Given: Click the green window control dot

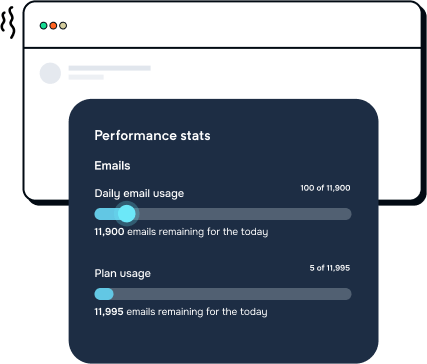Looking at the screenshot, I should [x=43, y=26].
